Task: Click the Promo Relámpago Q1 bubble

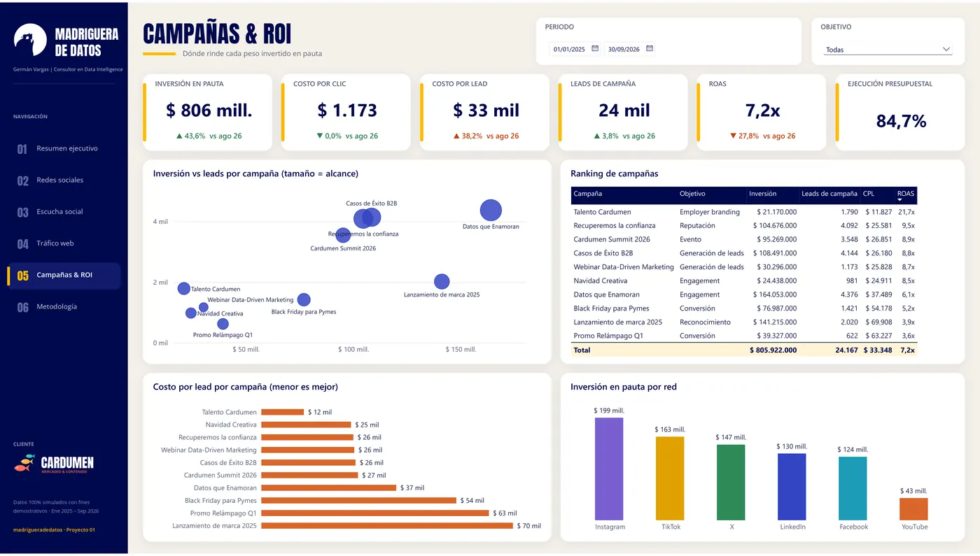Action: [223, 324]
